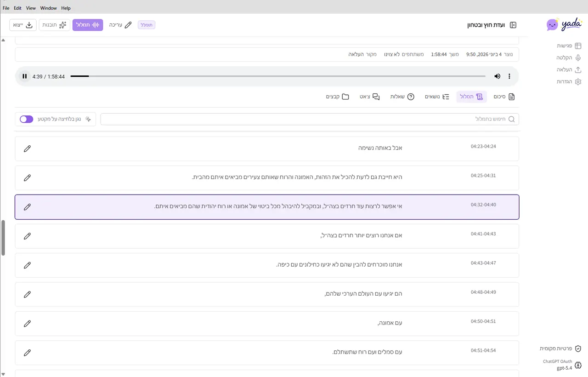Open the נושאים tab

pyautogui.click(x=437, y=97)
